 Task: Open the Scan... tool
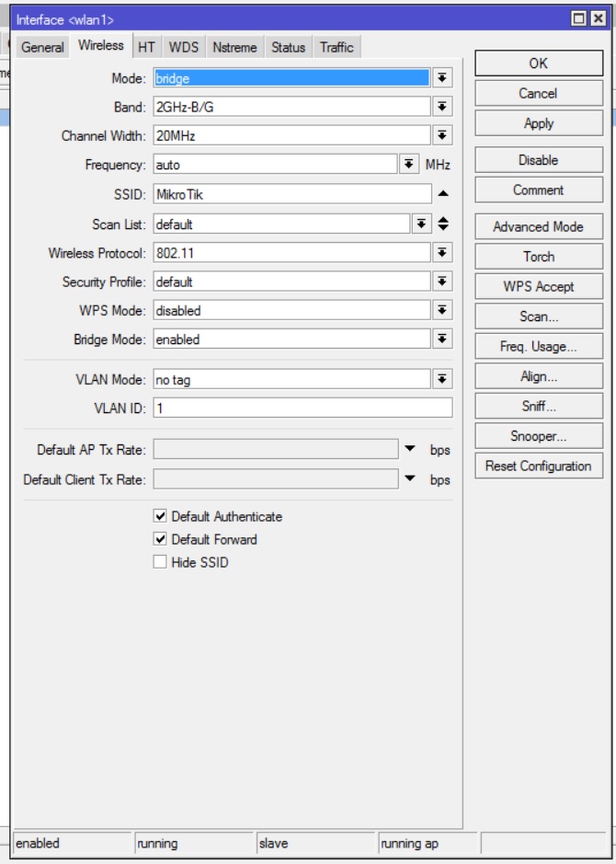(539, 317)
